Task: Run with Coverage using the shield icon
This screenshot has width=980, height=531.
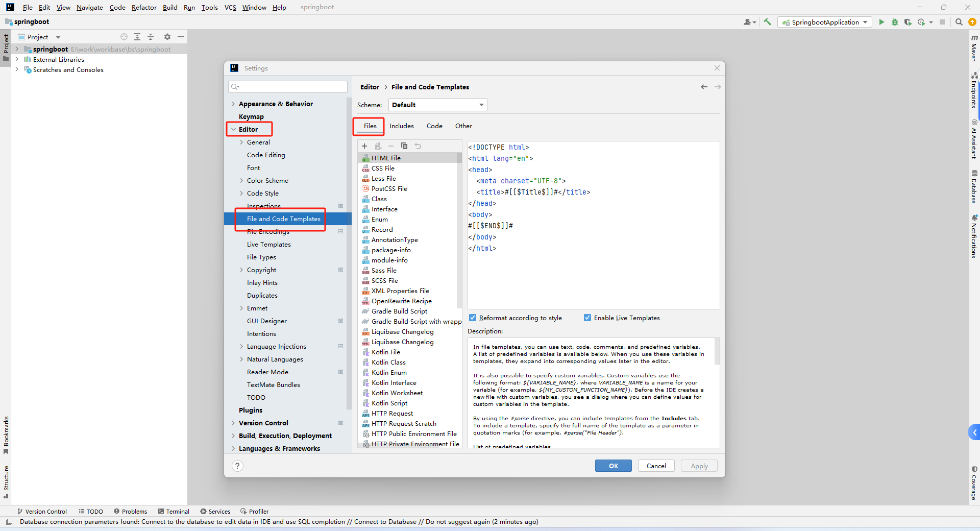Action: [x=908, y=22]
